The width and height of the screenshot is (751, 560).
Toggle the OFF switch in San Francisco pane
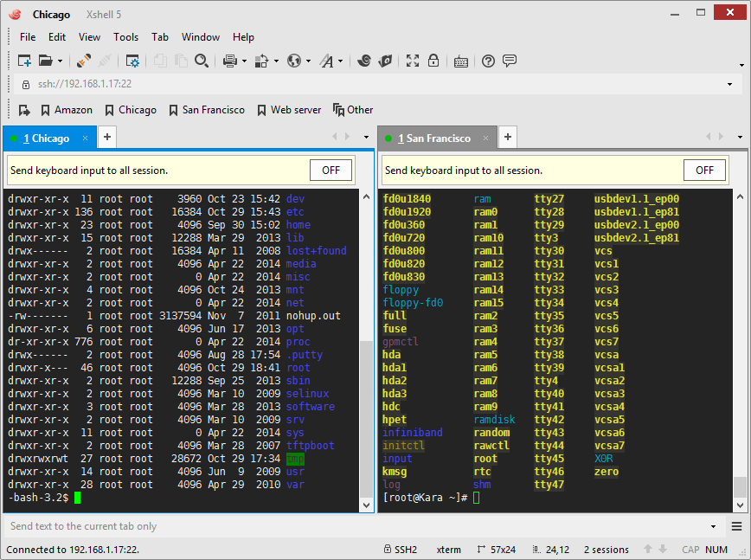click(704, 170)
